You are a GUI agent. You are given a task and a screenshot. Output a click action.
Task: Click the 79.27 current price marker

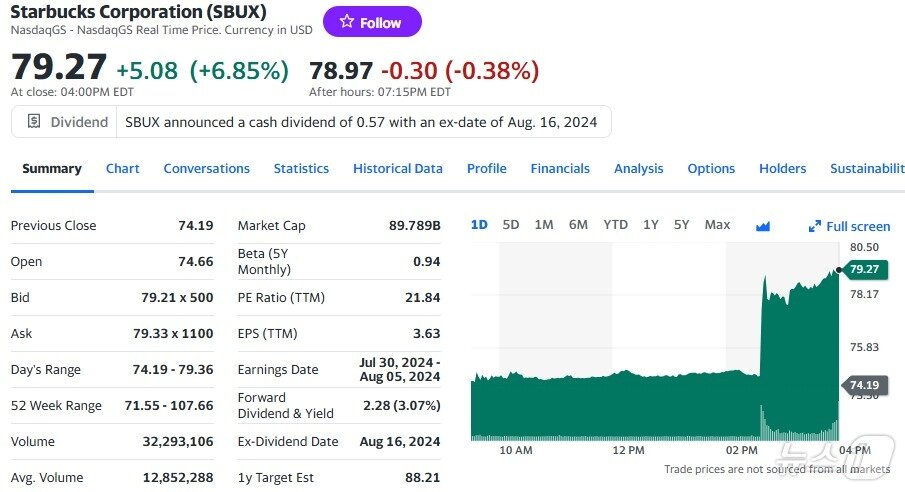(x=862, y=269)
